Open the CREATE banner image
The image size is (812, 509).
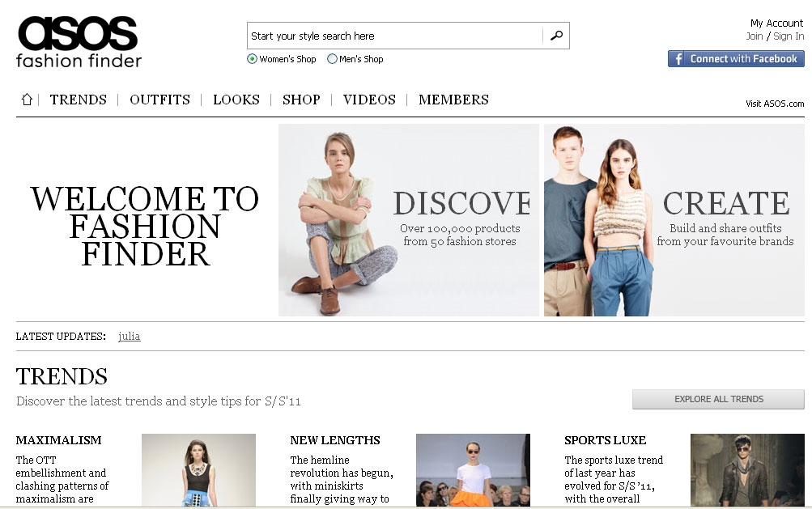click(674, 220)
